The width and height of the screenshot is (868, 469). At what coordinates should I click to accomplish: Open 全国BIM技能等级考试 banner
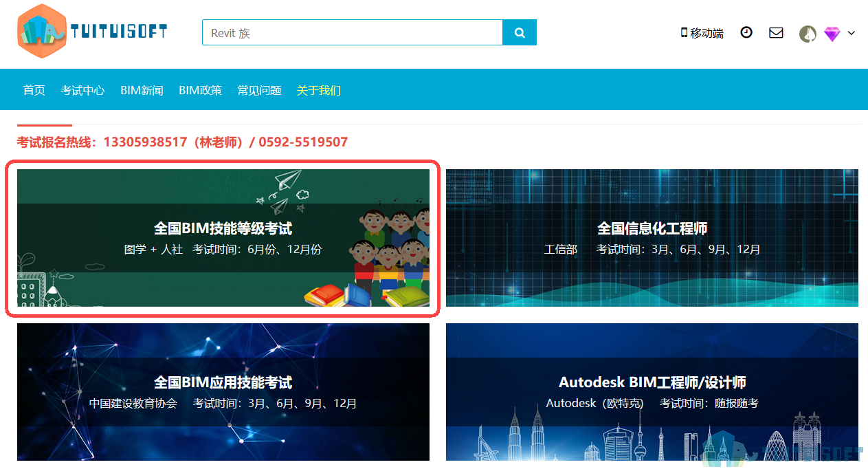click(x=223, y=238)
